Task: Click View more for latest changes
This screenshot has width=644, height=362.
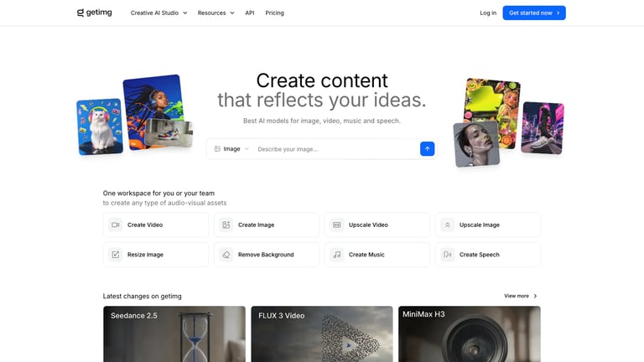Action: [521, 296]
